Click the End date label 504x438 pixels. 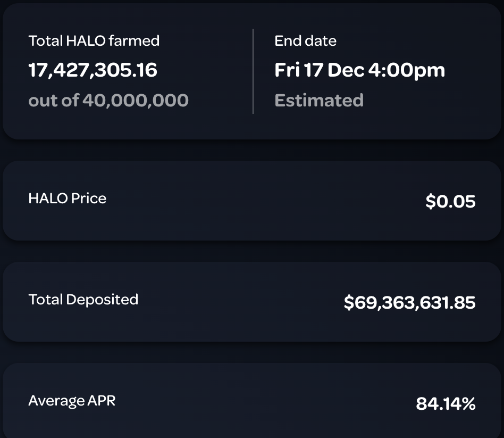(x=305, y=41)
